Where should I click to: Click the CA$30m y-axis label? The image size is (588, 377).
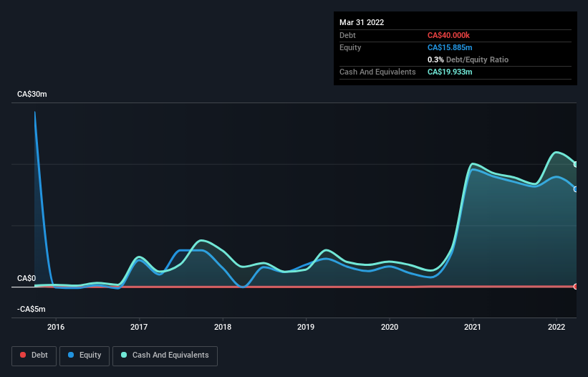32,94
